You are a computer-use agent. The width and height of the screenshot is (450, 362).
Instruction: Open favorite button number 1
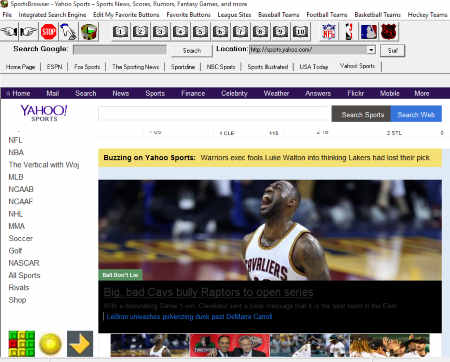tap(120, 32)
